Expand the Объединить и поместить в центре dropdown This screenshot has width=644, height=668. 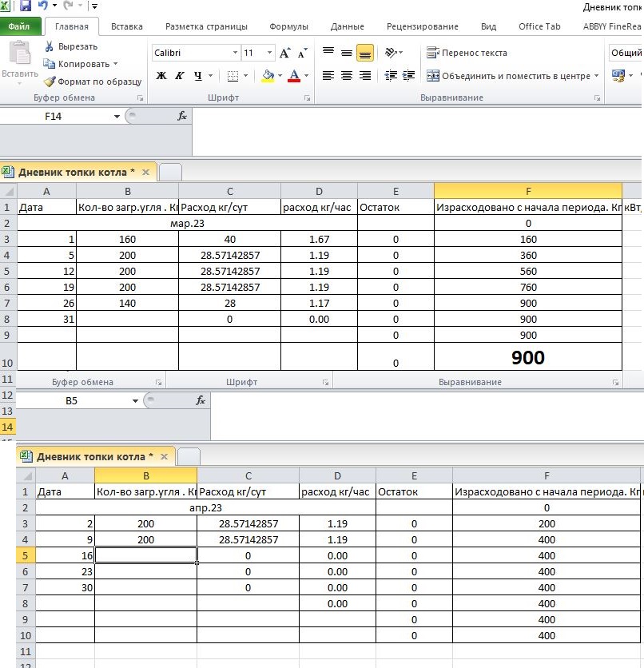pos(596,76)
